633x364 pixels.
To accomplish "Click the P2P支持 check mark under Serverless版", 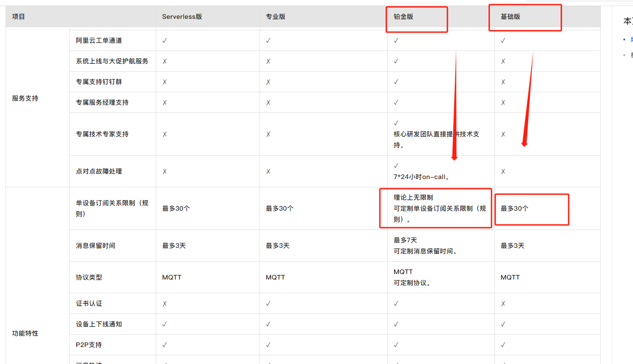I will (164, 345).
